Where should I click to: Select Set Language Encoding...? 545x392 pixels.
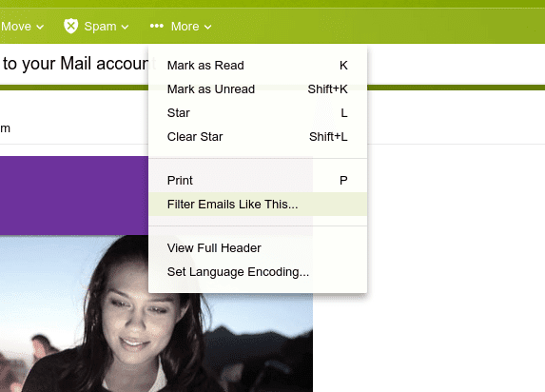click(x=258, y=272)
